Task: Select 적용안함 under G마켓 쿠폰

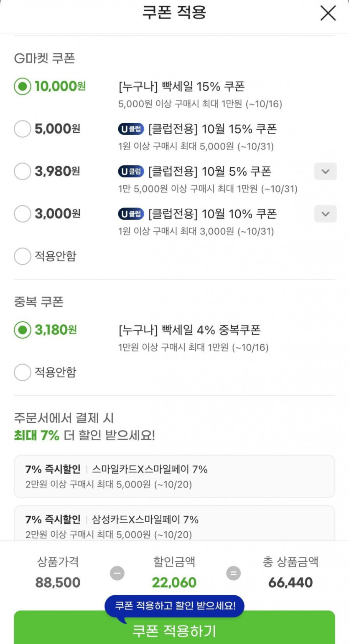Action: pyautogui.click(x=23, y=256)
